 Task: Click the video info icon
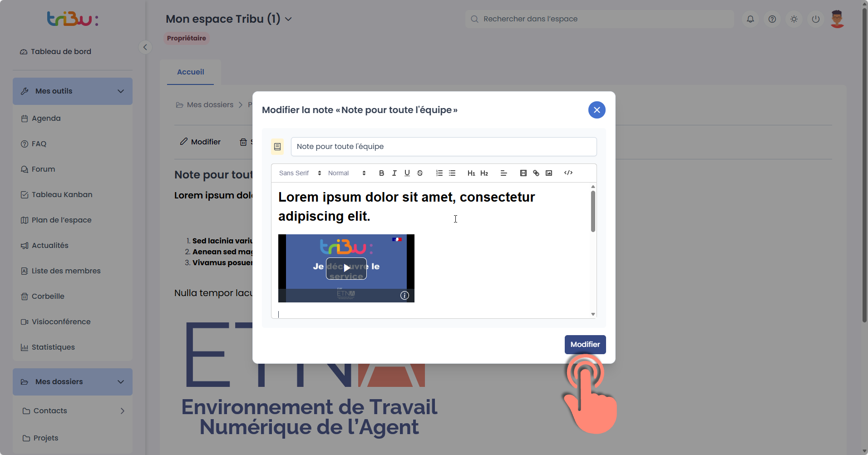tap(404, 296)
